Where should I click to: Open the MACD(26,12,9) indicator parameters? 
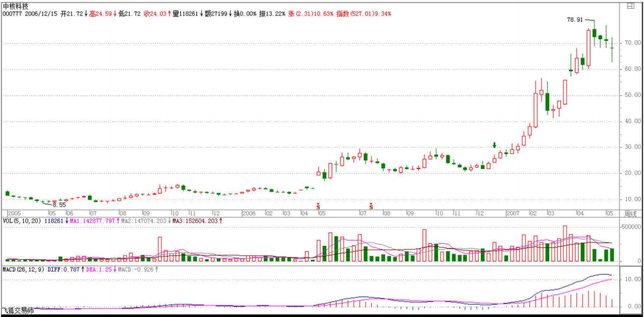click(23, 269)
